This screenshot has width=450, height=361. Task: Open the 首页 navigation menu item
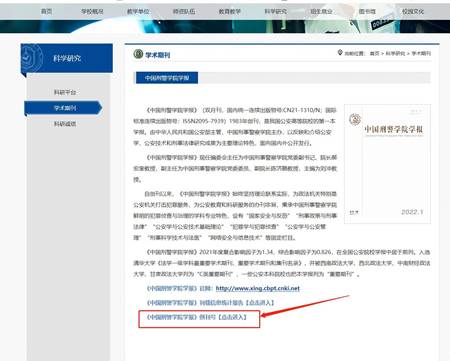46,11
